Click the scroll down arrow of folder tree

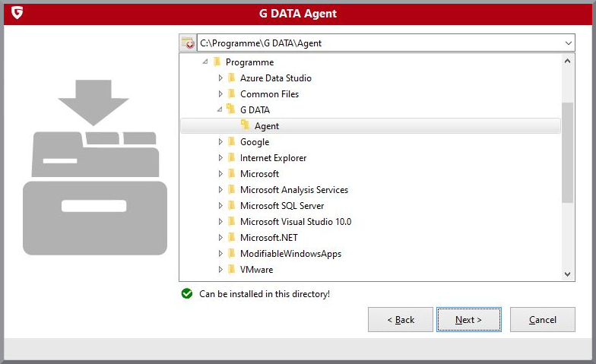click(x=567, y=274)
